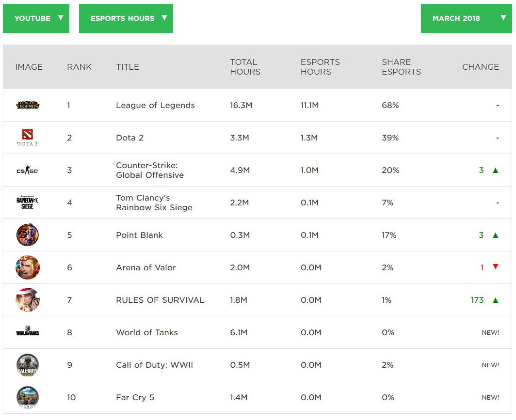The height and width of the screenshot is (420, 516).
Task: Click the Rainbow Six Siege logo
Action: coord(28,202)
